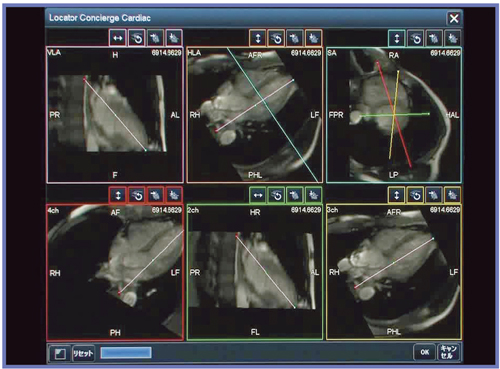Click the green line endpoint in SA view
This screenshot has width=500, height=369.
[429, 114]
